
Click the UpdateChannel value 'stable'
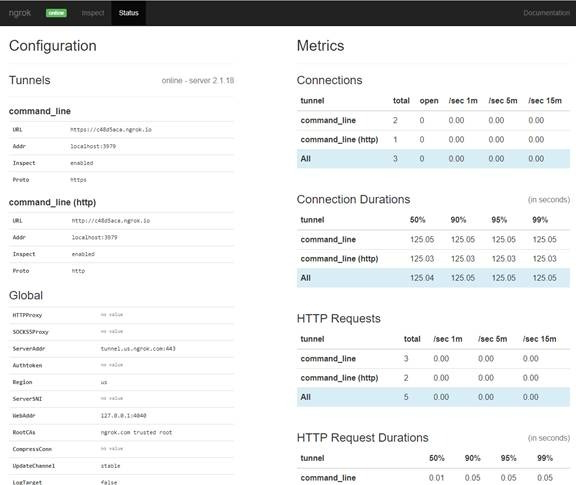click(x=111, y=466)
